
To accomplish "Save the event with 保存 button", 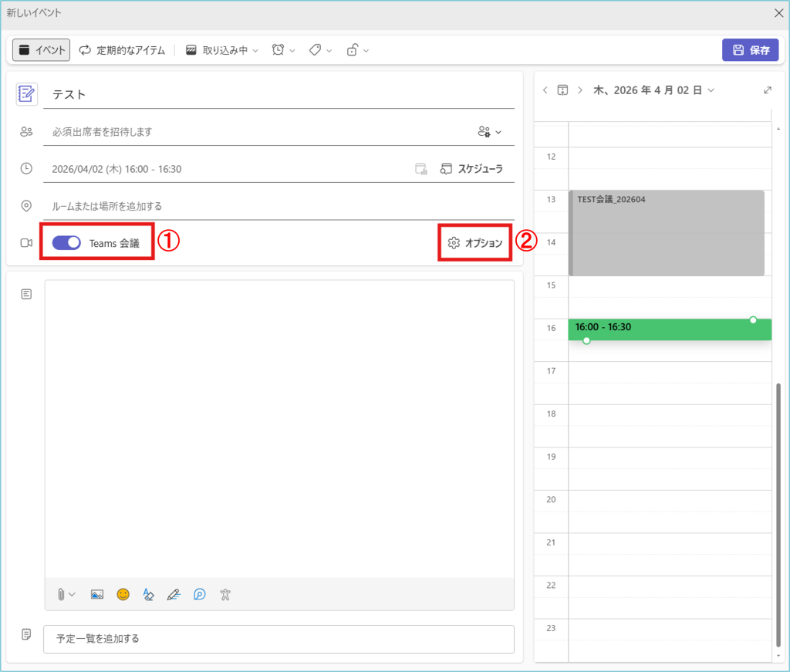I will click(750, 50).
